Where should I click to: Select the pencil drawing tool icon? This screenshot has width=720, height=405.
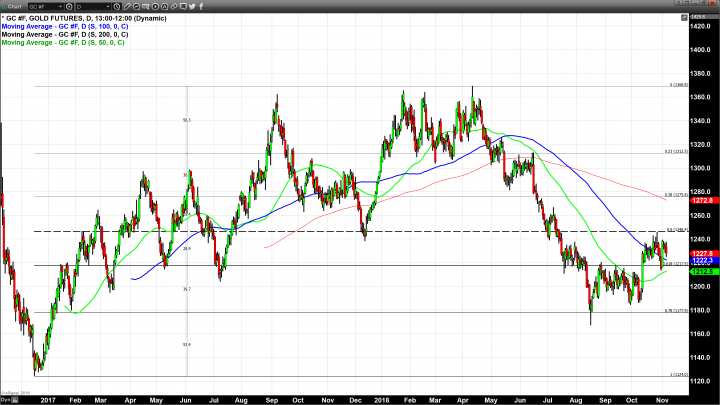coord(127,6)
